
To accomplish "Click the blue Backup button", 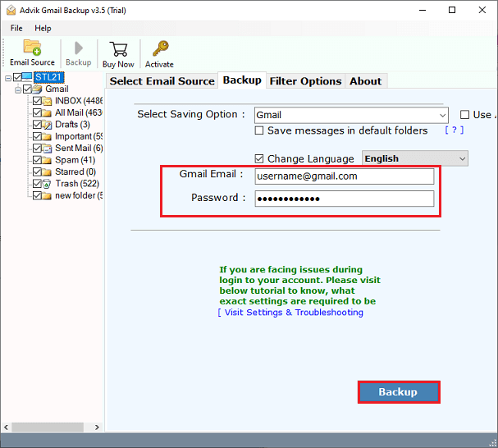I will (399, 392).
